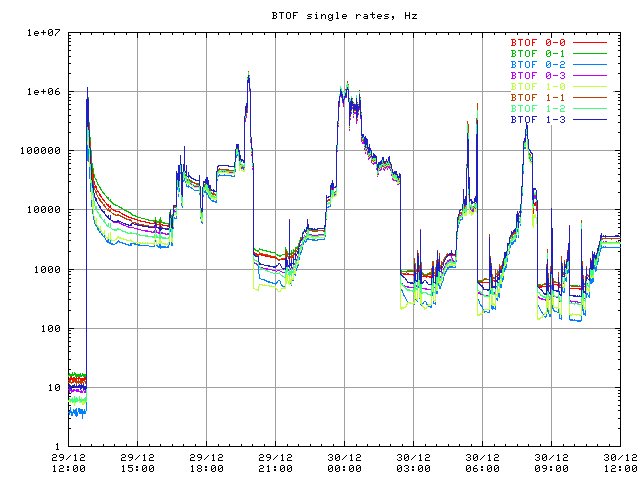Viewport: 640px width, 480px height.
Task: Select the 'BTOF 1-0' legend label
Action: 538,87
